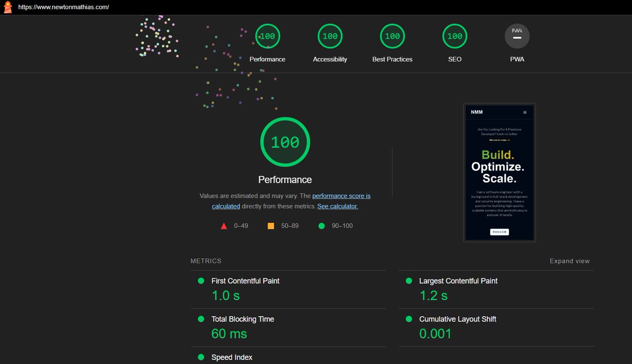The image size is (632, 364).
Task: Jump to the Performance score gauge at top
Action: pyautogui.click(x=268, y=36)
